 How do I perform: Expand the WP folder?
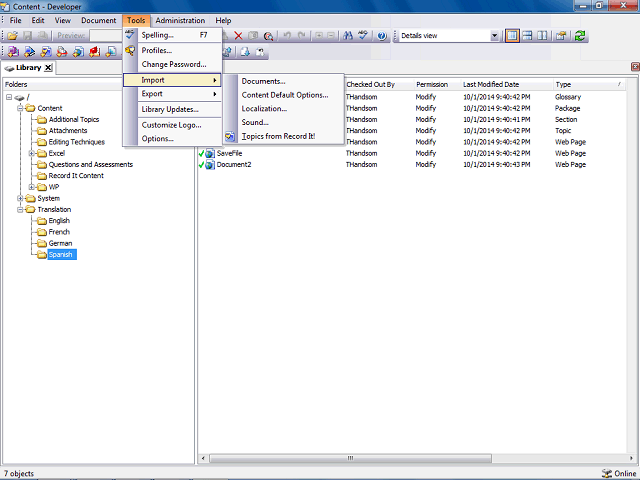pos(31,187)
